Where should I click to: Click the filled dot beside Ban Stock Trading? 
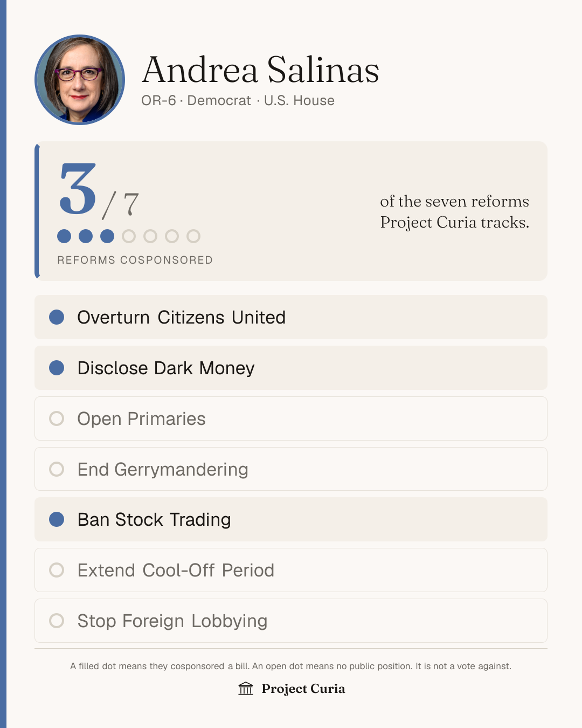coord(57,519)
